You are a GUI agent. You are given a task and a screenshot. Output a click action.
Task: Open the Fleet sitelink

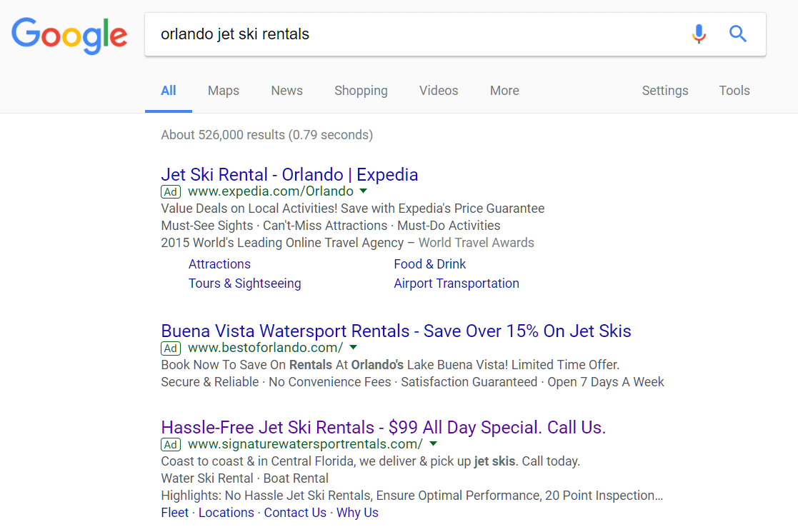pos(174,513)
